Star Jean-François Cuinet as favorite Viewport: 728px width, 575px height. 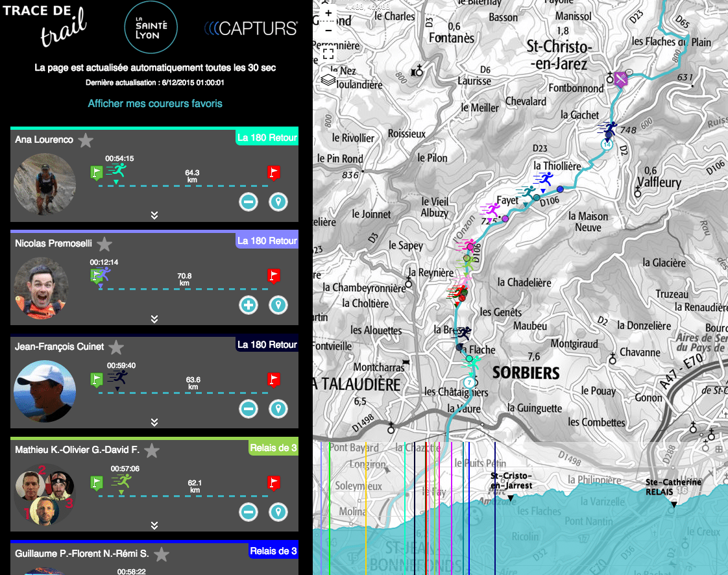pos(116,347)
